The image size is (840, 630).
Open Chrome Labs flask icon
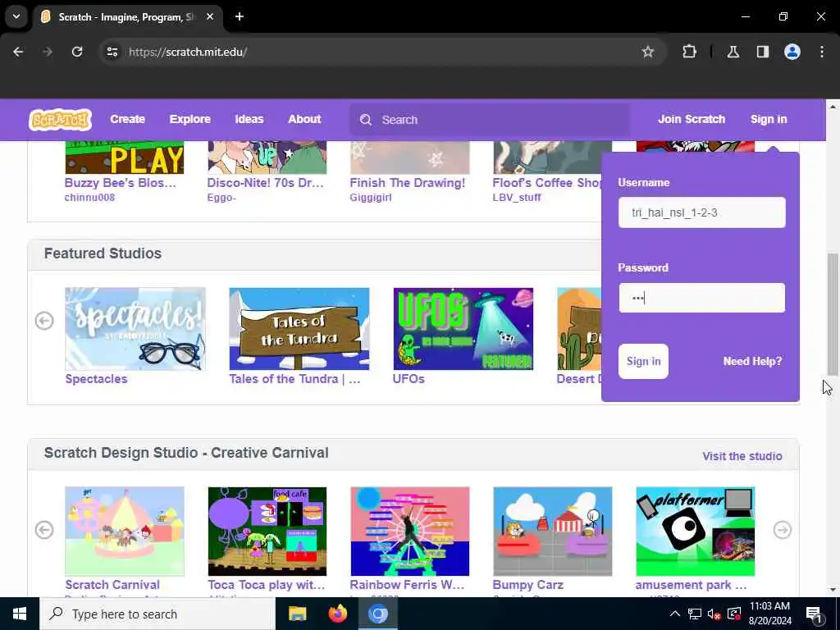pyautogui.click(x=733, y=52)
